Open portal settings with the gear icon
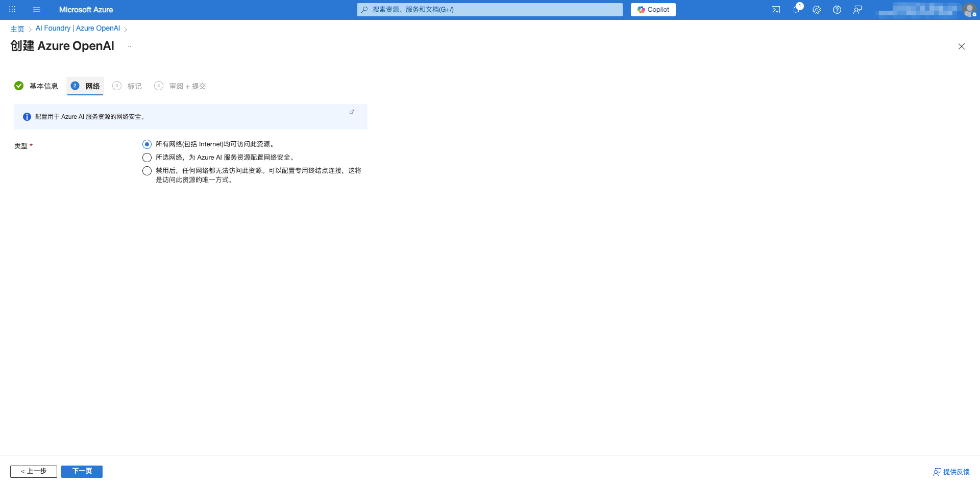 pos(817,9)
